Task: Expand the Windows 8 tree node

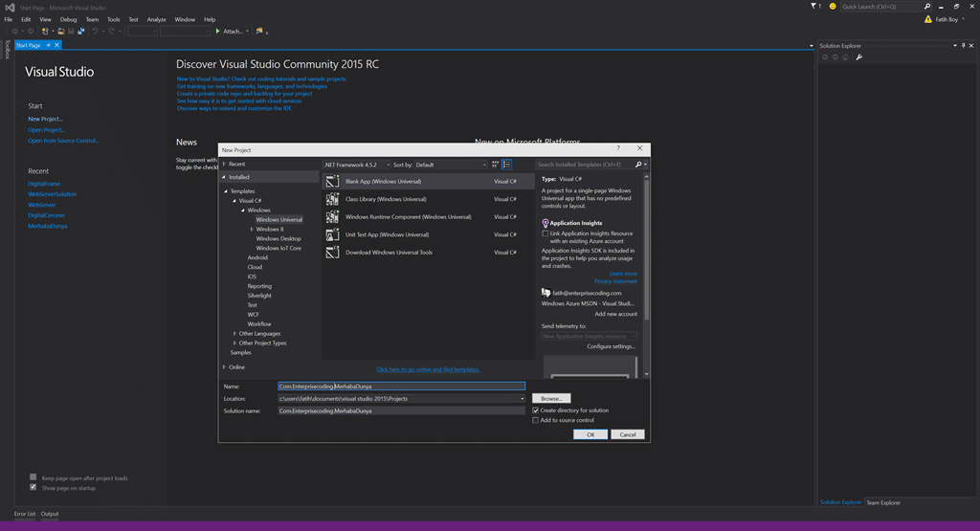Action: tap(252, 230)
